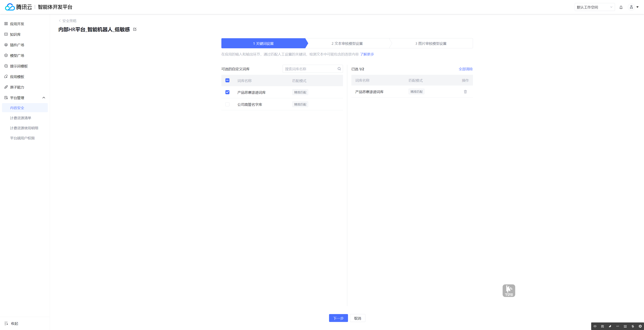Open 插件广场 from the sidebar
The image size is (644, 330).
17,45
